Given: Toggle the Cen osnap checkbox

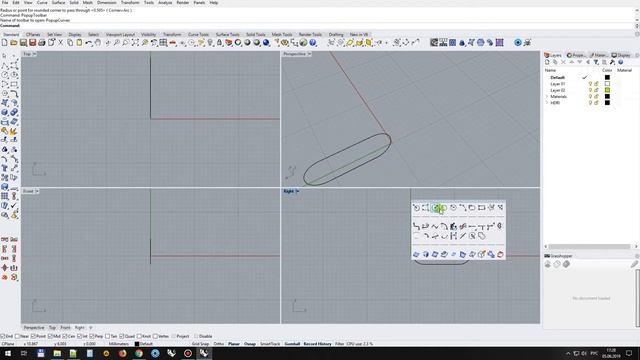Looking at the screenshot, I should (x=65, y=336).
